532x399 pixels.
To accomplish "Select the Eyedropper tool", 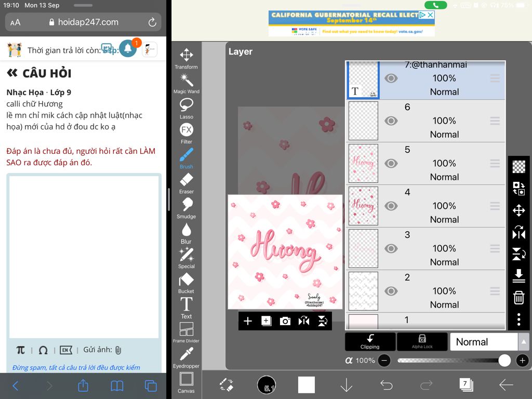I will [x=187, y=357].
